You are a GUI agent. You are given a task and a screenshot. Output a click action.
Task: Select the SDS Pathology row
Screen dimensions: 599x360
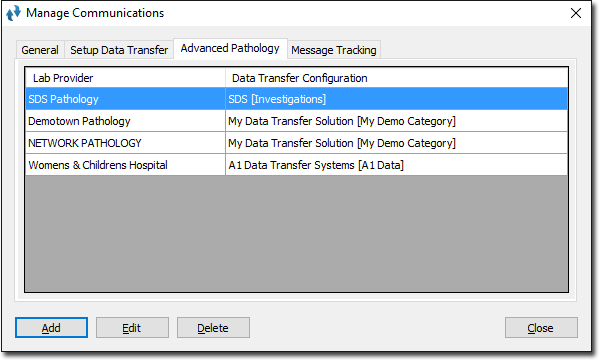click(x=296, y=99)
